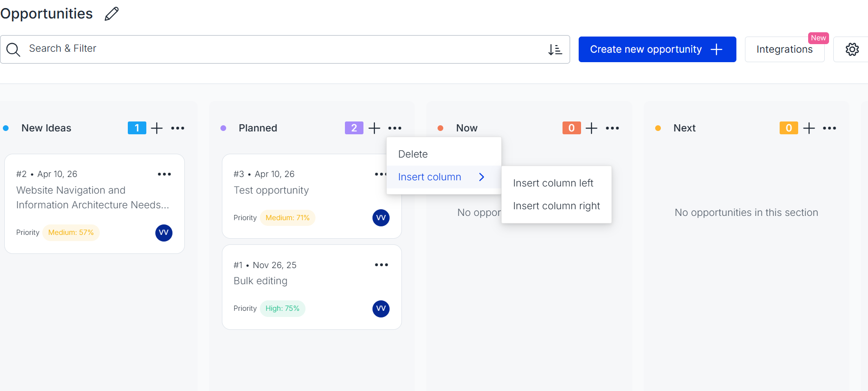Click the purple dot beside Planned
Screen dimensions: 868x391
coord(223,128)
